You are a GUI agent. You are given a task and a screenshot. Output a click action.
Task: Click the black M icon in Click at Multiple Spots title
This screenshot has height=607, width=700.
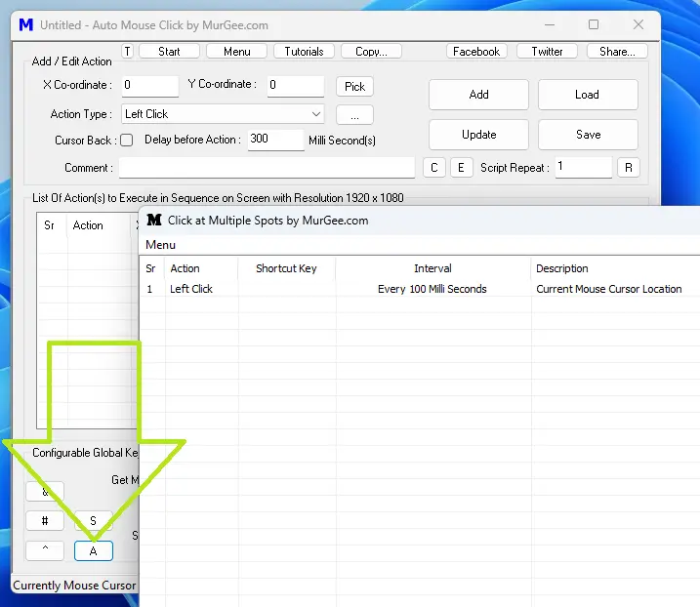(x=154, y=220)
